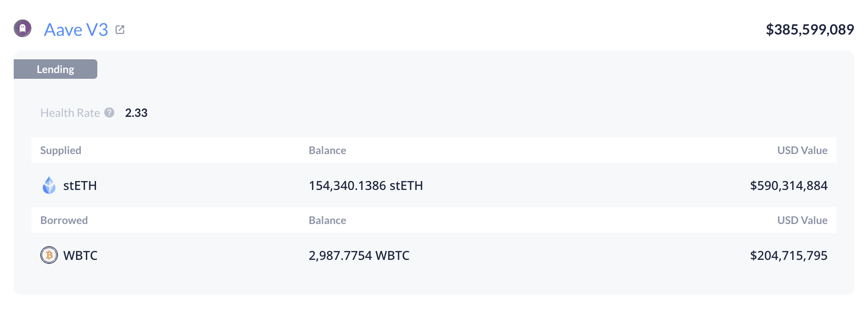This screenshot has width=868, height=309.
Task: Click the Aave ghost logo icon
Action: click(x=23, y=29)
